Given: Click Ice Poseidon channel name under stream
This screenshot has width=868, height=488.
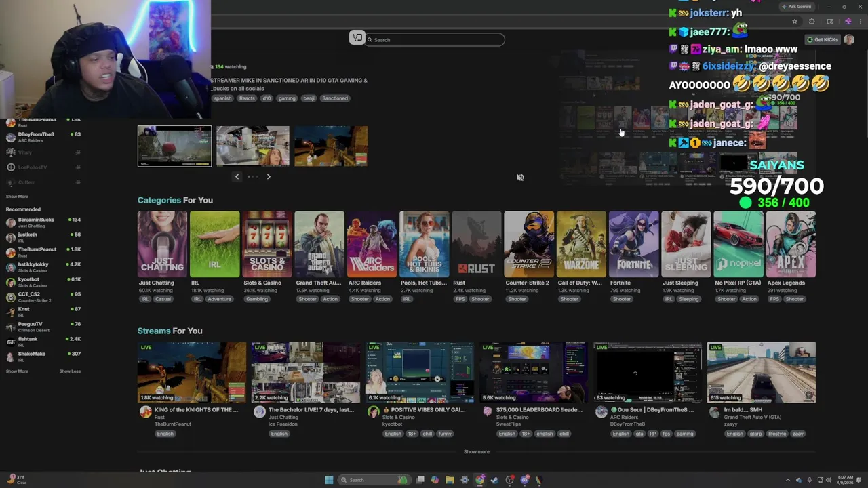Looking at the screenshot, I should coord(283,424).
